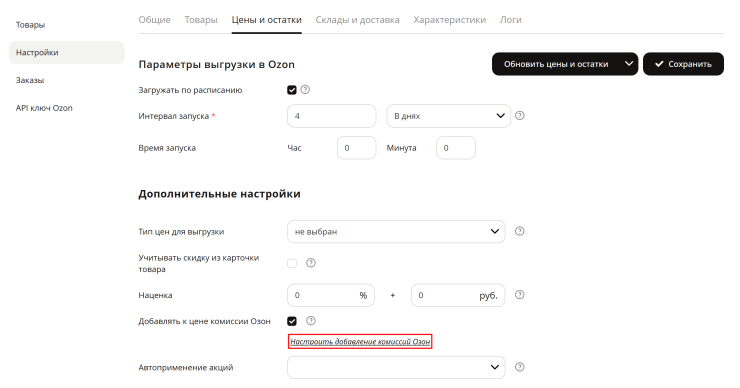Open help icon for Тип цен для выгрузки

520,231
